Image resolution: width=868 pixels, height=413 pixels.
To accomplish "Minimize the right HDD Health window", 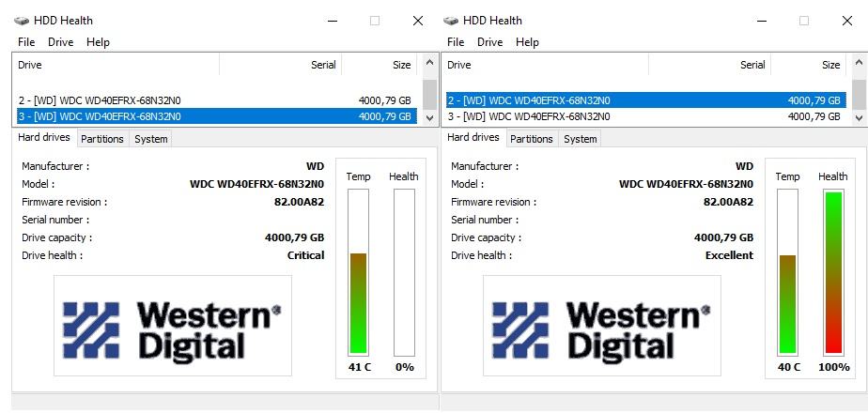I will [x=761, y=21].
